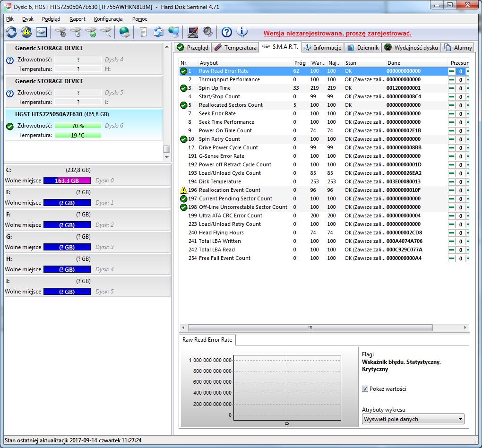Click the warning icon on Reallocation Event Count
482x448 pixels.
coord(183,190)
